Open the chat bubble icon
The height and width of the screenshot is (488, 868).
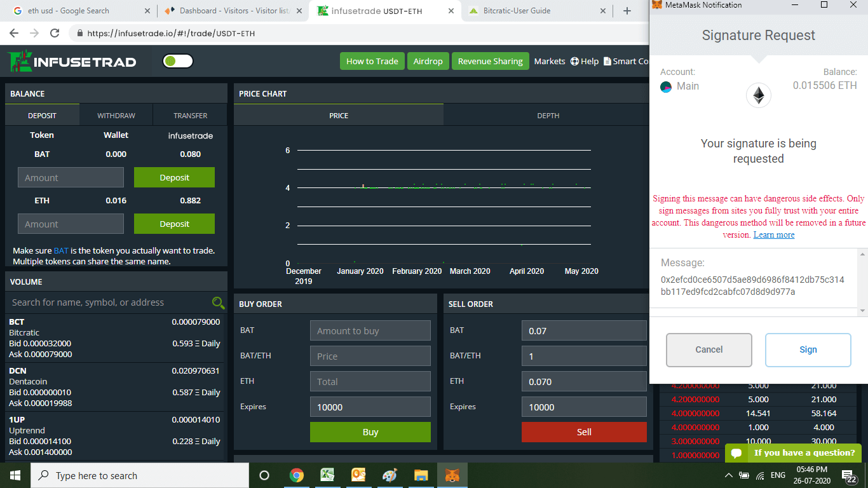[737, 453]
